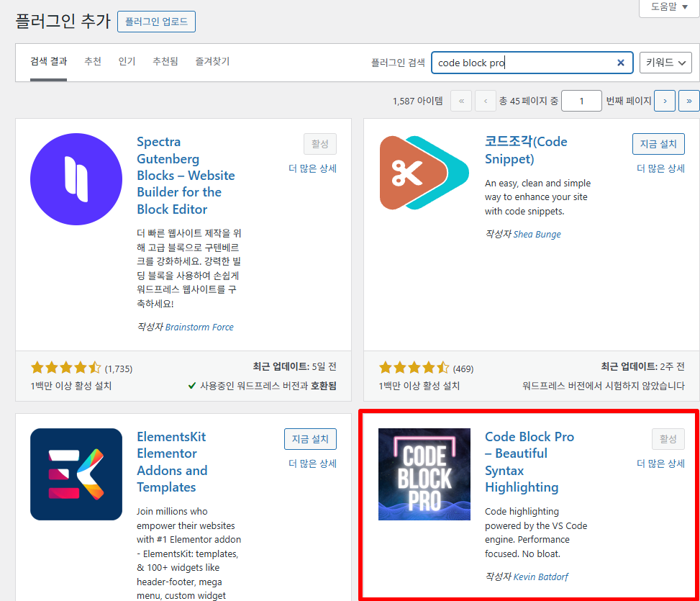The width and height of the screenshot is (700, 601).
Task: Open more details for Spectra plugin
Action: pos(312,168)
